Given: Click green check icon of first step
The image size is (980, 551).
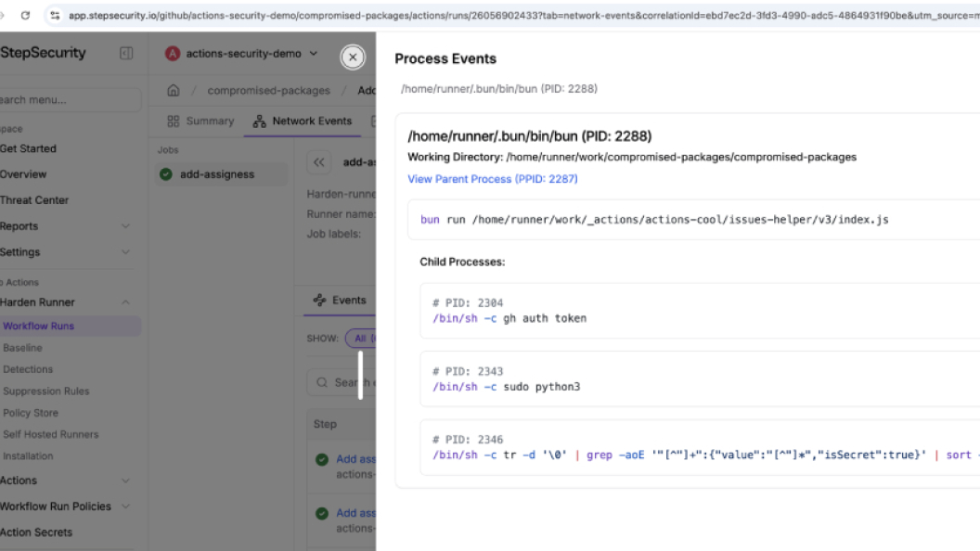Looking at the screenshot, I should tap(322, 460).
